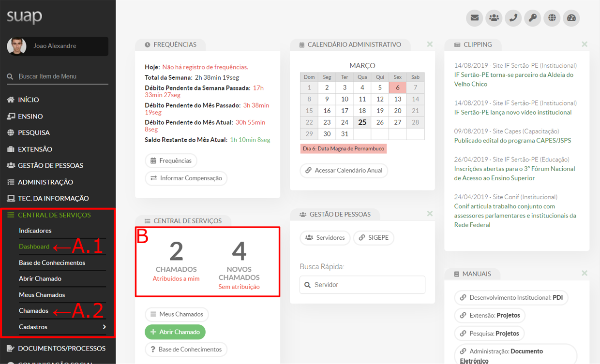This screenshot has height=364, width=600.
Task: Expand the Cadastros submenu arrow
Action: click(x=104, y=327)
